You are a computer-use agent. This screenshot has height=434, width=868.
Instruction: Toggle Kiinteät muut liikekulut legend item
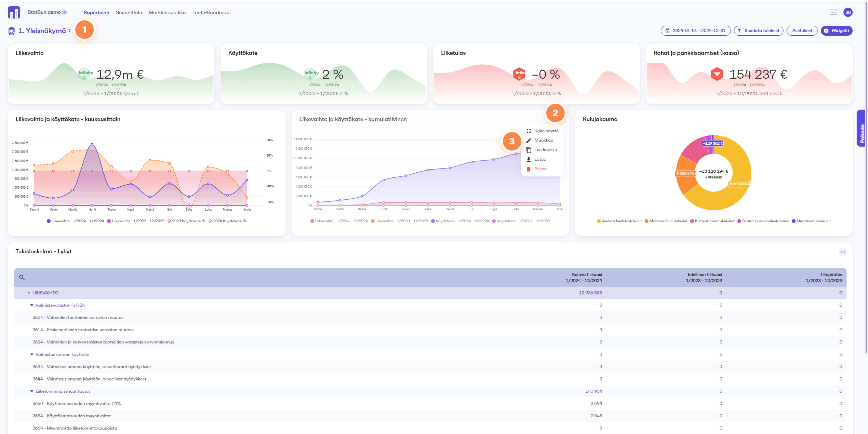712,221
